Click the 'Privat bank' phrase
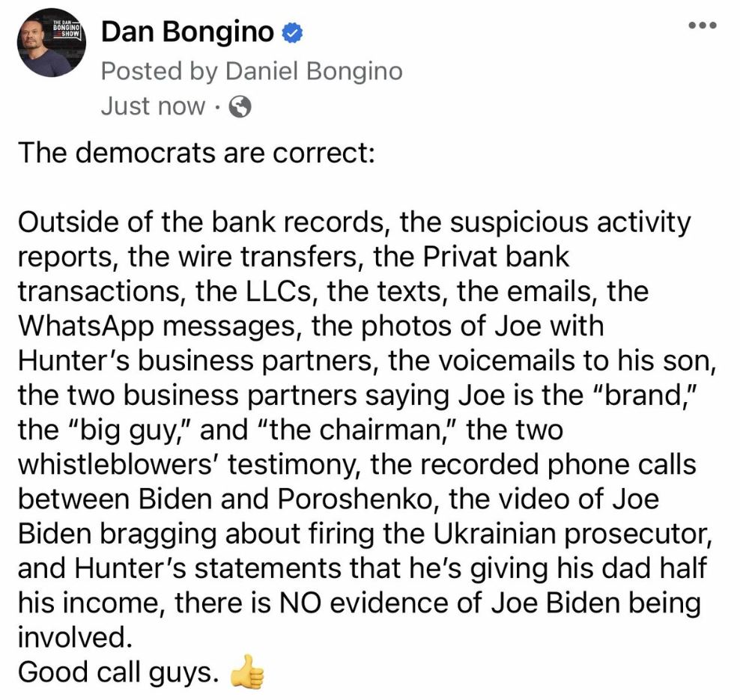This screenshot has width=740, height=700. point(496,257)
